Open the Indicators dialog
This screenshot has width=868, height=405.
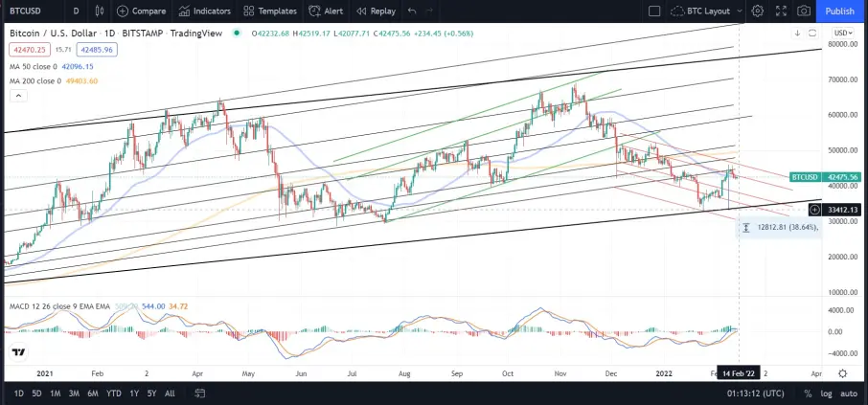click(x=204, y=11)
